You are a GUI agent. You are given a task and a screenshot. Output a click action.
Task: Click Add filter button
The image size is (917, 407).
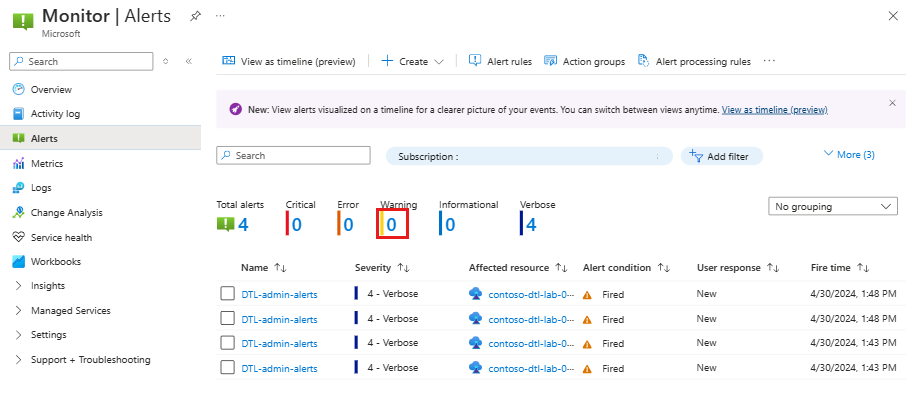pos(722,156)
